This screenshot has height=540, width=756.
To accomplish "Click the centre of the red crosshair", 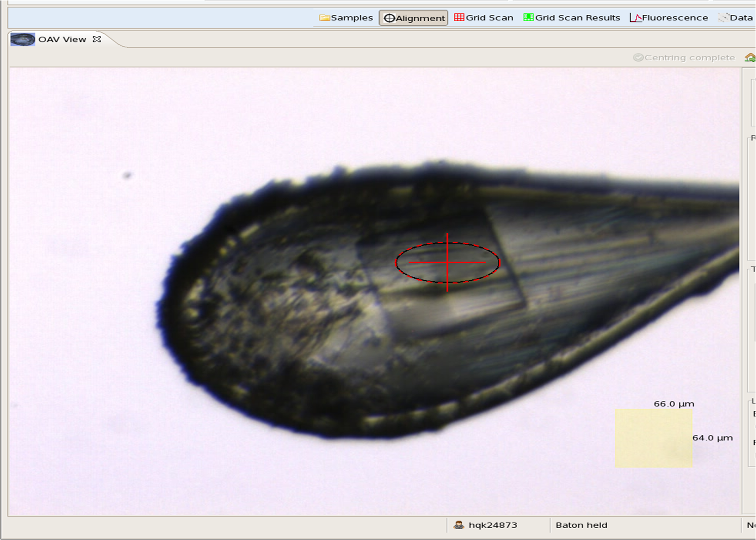I will (447, 262).
